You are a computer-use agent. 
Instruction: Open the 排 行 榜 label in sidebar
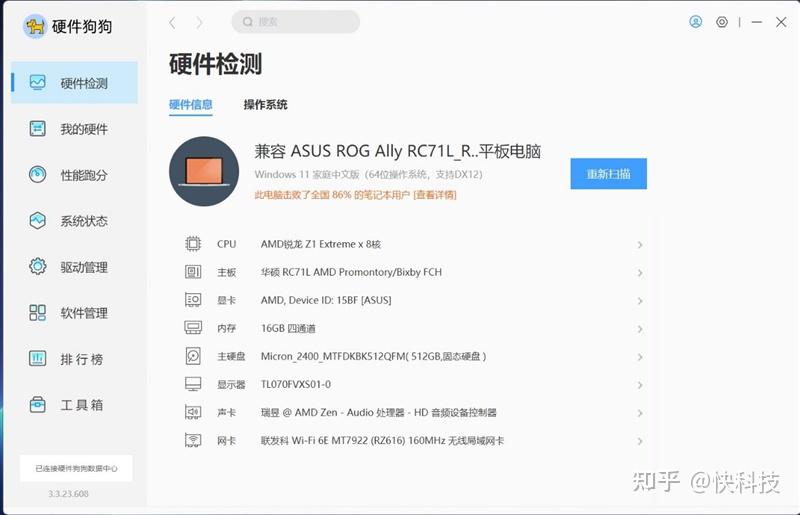pyautogui.click(x=82, y=359)
